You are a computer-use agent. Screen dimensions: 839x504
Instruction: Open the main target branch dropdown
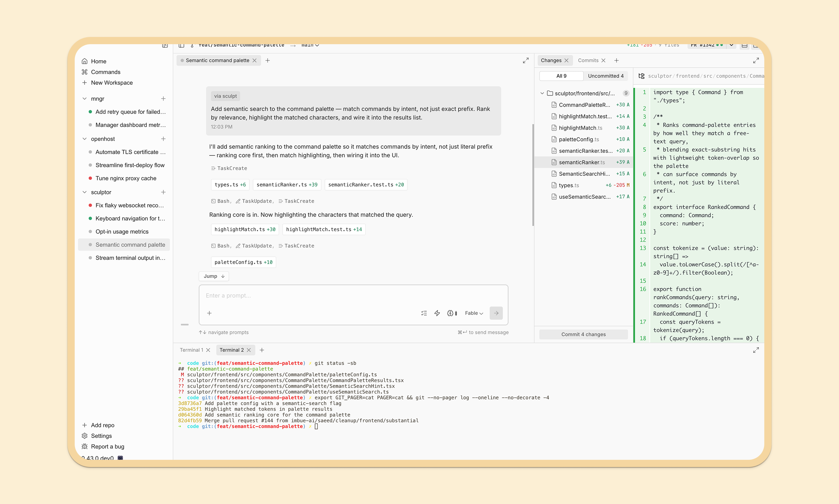click(x=310, y=45)
